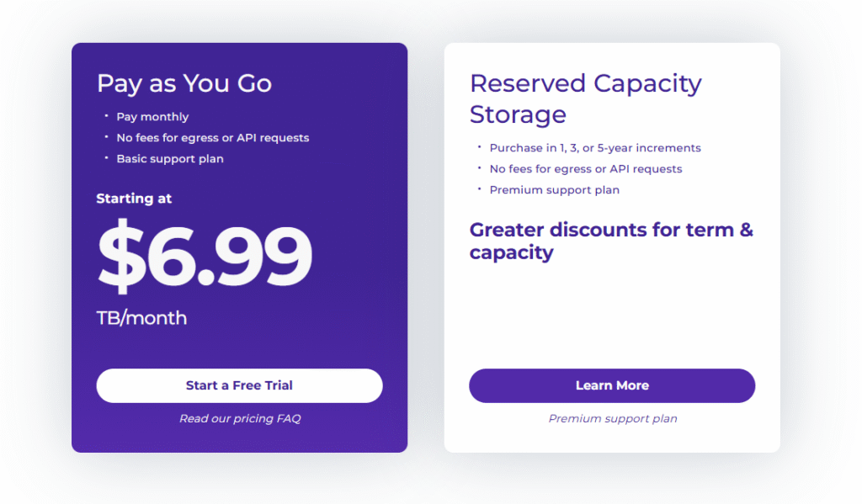Screen dimensions: 862x504
Task: Select the Reserved Capacity Storage heading
Action: tap(585, 98)
